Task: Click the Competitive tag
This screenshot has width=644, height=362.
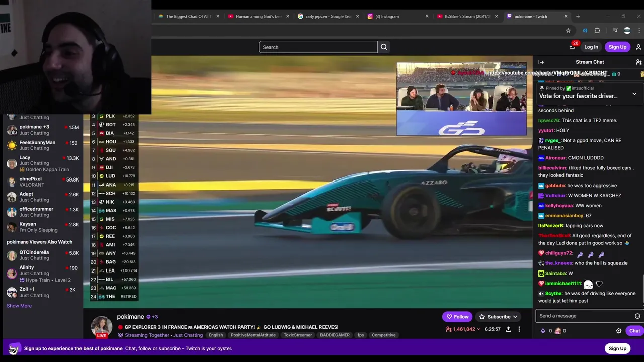Action: (384, 335)
